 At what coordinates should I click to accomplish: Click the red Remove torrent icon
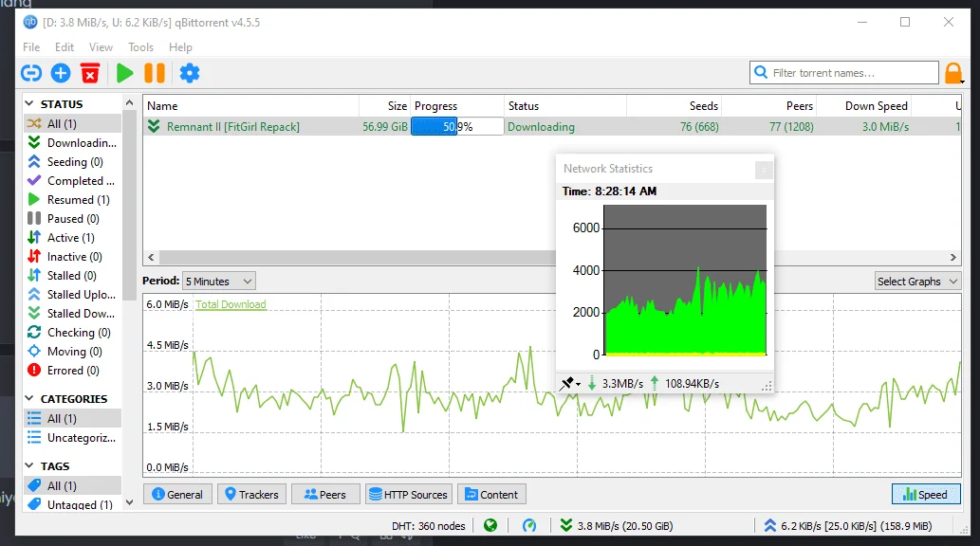point(90,73)
